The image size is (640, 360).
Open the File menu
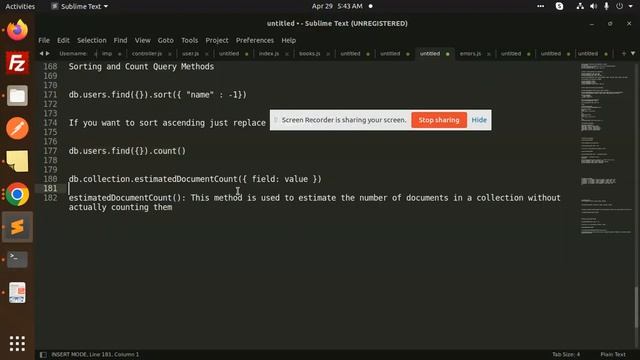tap(44, 40)
